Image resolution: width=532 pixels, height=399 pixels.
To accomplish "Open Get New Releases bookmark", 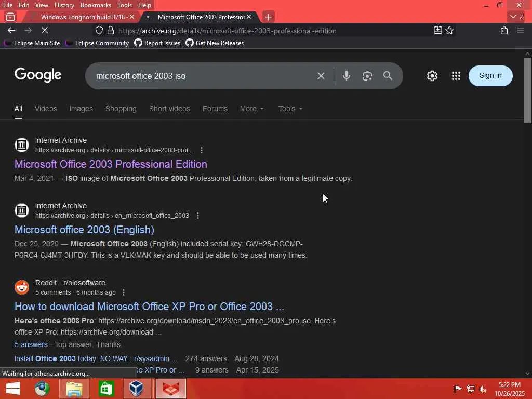I will tap(215, 43).
